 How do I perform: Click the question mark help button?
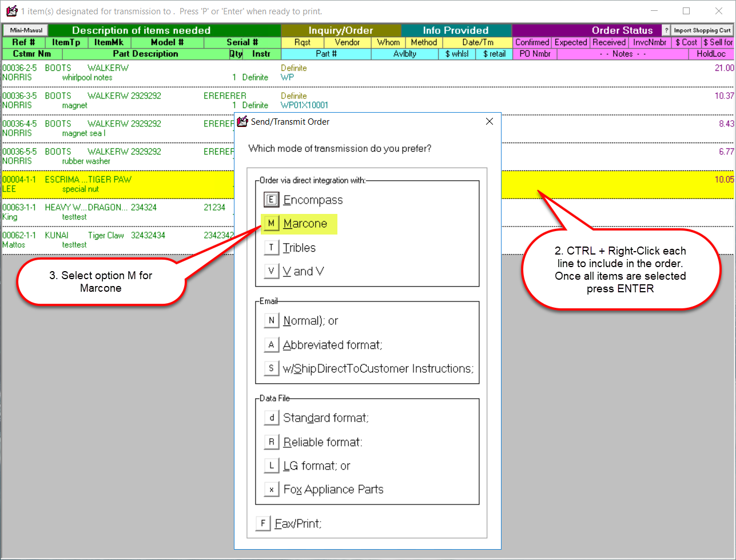[x=666, y=30]
